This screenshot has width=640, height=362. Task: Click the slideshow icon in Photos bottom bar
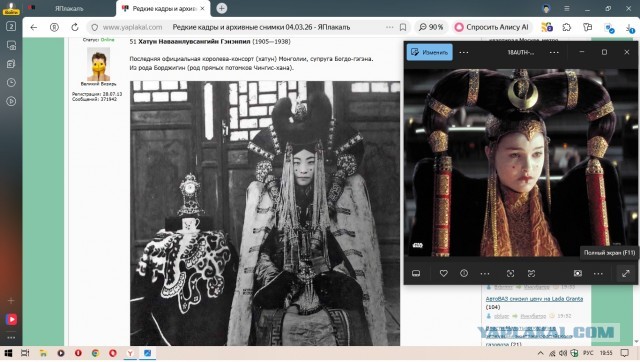click(x=578, y=273)
